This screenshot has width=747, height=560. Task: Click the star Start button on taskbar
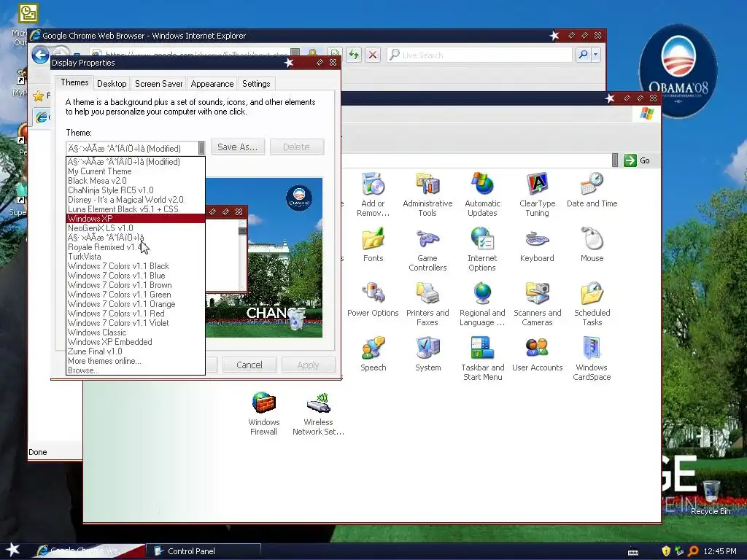[13, 550]
